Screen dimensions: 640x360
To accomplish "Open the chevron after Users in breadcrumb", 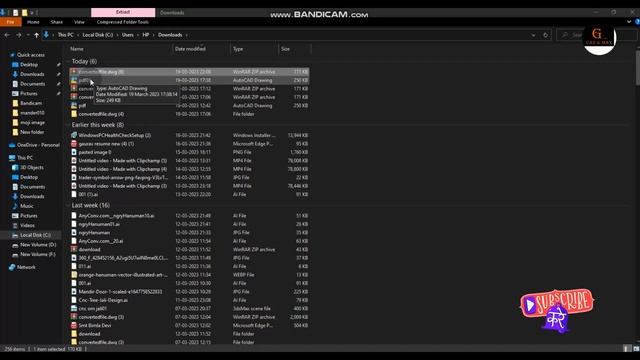I will coord(138,35).
